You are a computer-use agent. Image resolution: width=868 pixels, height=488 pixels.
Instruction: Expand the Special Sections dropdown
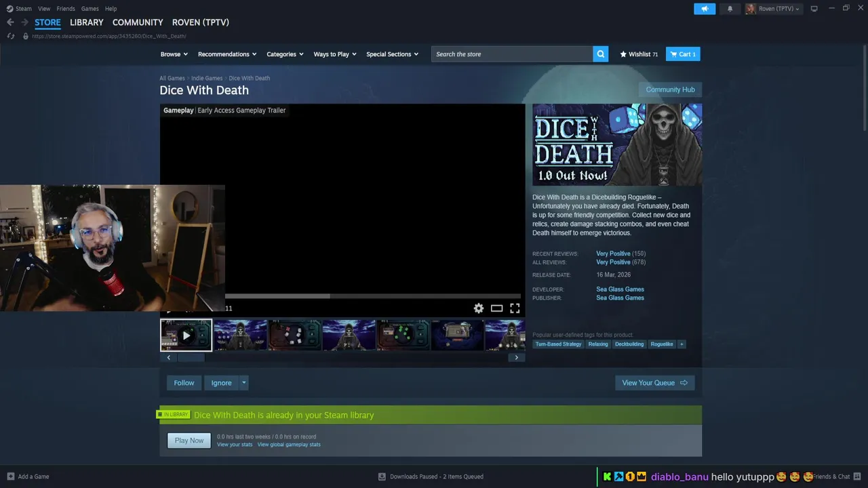[x=393, y=54]
